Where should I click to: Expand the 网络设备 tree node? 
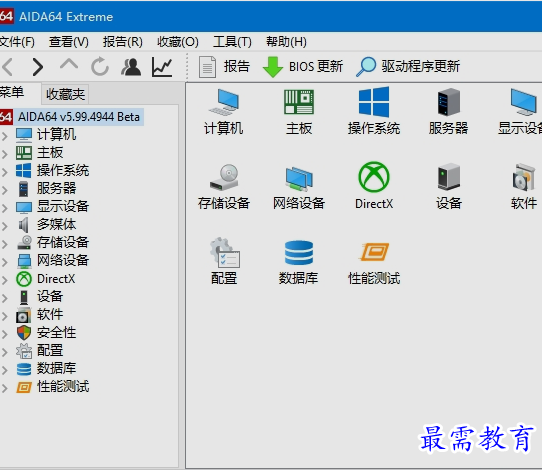point(4,262)
